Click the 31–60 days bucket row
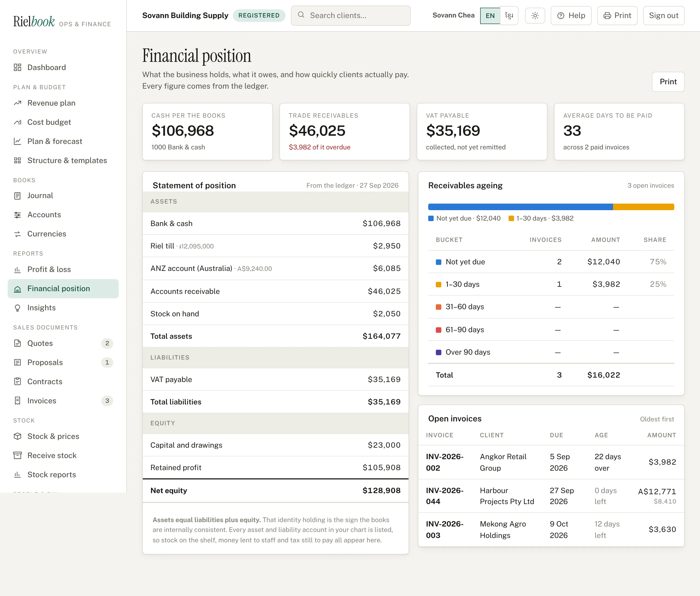 [x=551, y=307]
